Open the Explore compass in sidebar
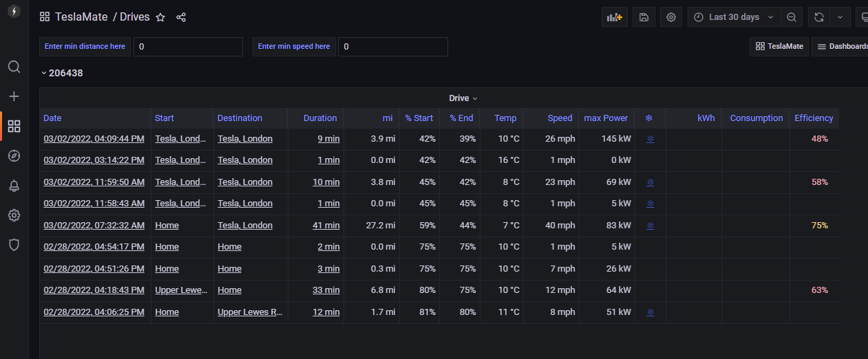This screenshot has height=359, width=868. tap(14, 155)
